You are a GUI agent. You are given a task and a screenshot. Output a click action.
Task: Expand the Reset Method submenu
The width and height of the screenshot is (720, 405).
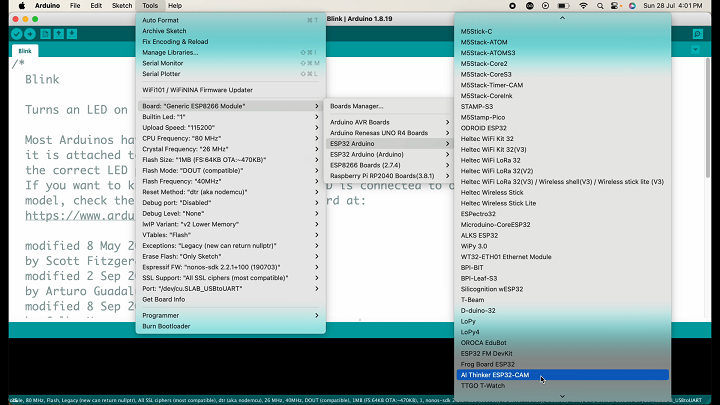[x=231, y=192]
